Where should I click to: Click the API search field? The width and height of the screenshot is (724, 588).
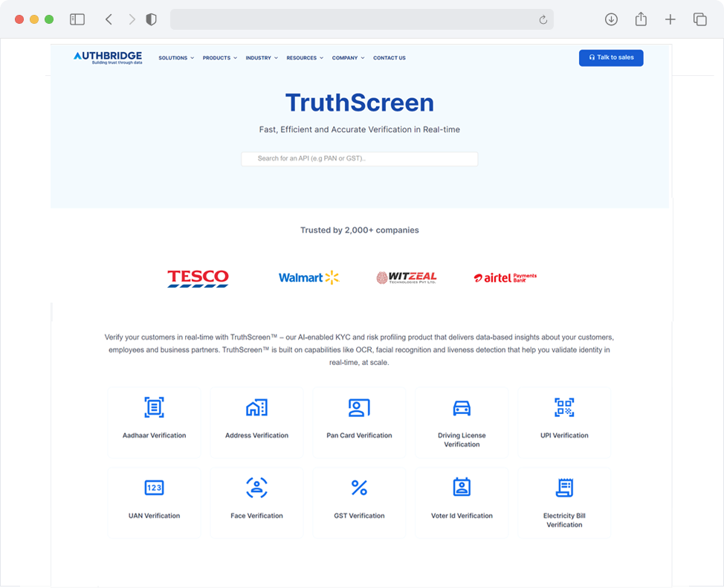point(359,158)
